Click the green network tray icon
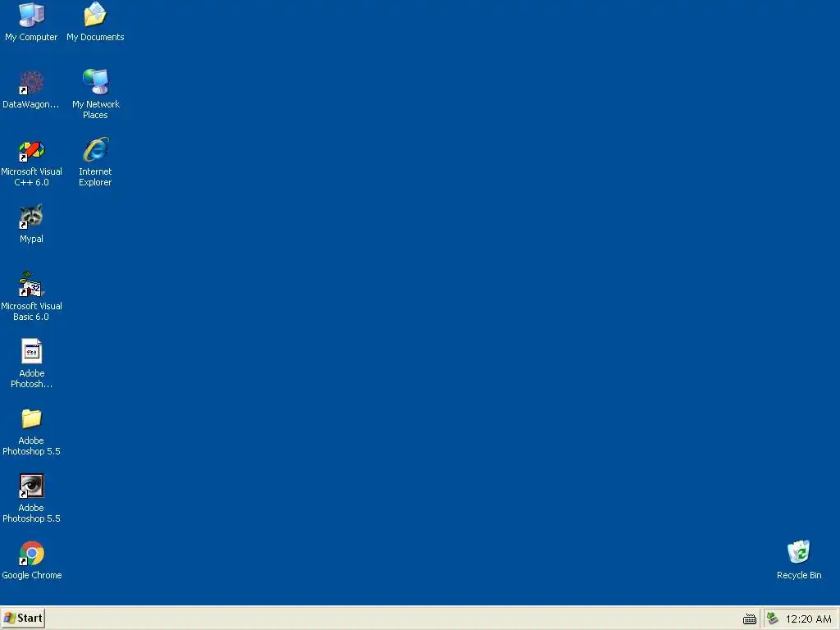This screenshot has height=630, width=840. tap(773, 619)
